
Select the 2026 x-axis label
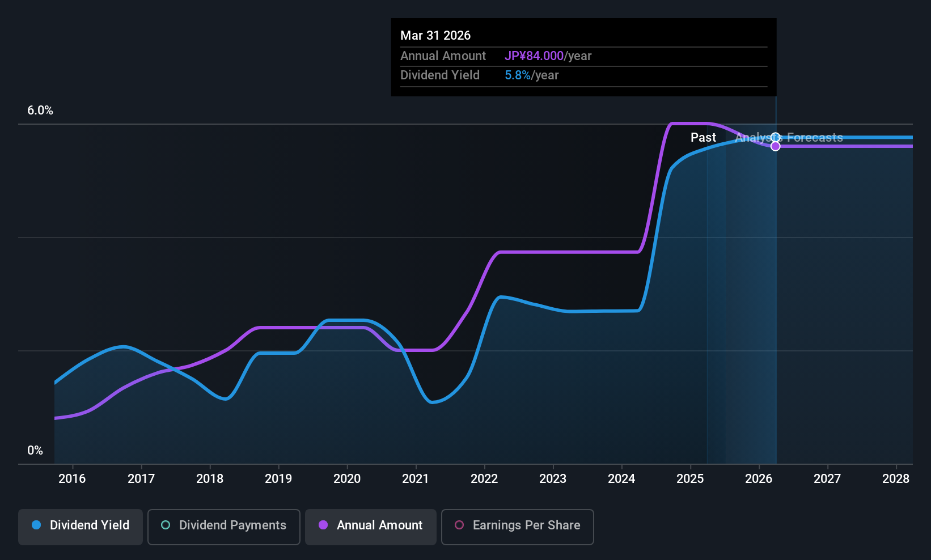click(x=759, y=479)
